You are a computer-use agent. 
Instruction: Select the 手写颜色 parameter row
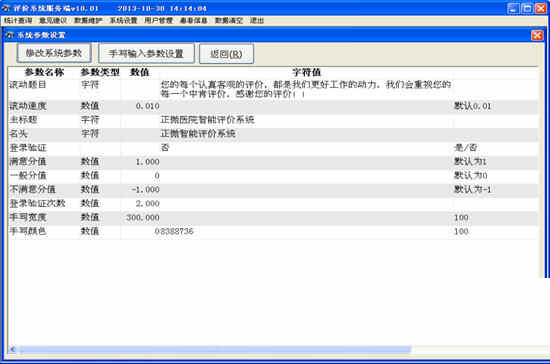click(273, 231)
